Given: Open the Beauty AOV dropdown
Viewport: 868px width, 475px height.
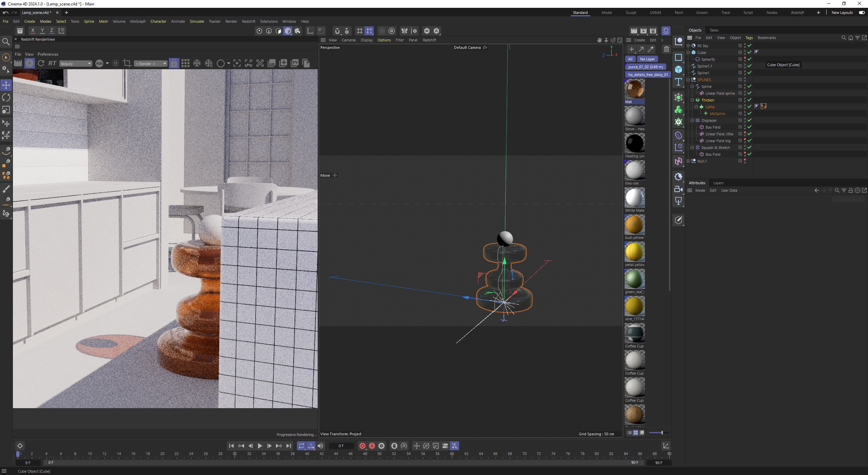Looking at the screenshot, I should pos(76,63).
